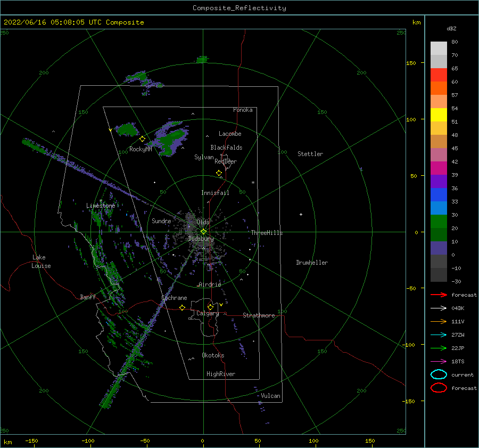Click the Ponoka town label
The image size is (479, 448).
tap(243, 110)
